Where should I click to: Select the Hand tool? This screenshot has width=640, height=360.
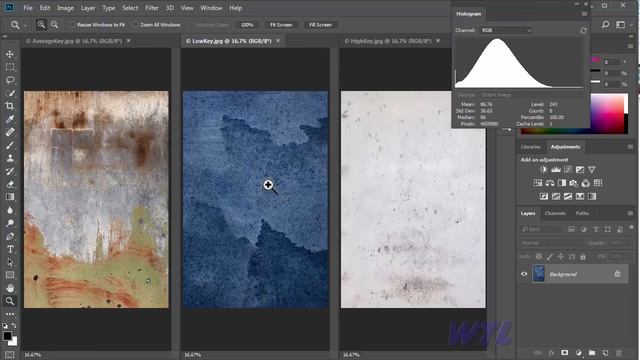tap(10, 288)
